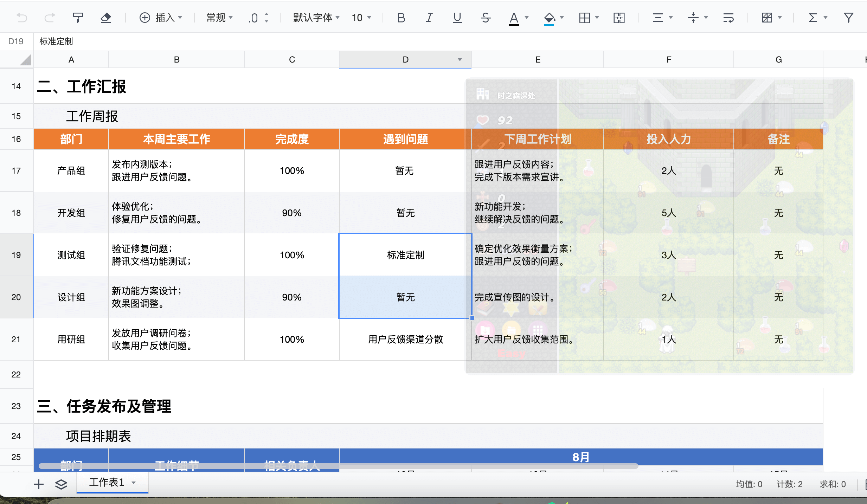Add a new sheet with plus icon
Viewport: 867px width, 504px height.
click(x=39, y=484)
